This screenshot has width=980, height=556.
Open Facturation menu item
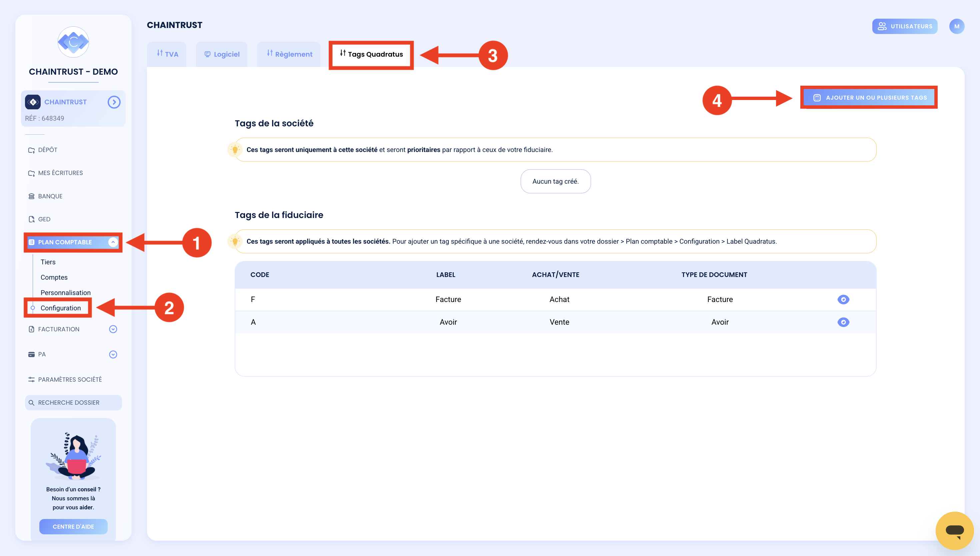pos(58,329)
